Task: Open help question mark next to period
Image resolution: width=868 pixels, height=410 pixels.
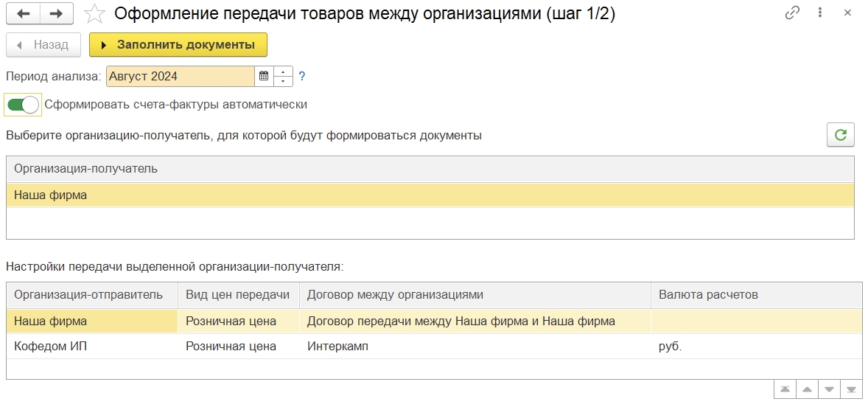Action: 301,77
